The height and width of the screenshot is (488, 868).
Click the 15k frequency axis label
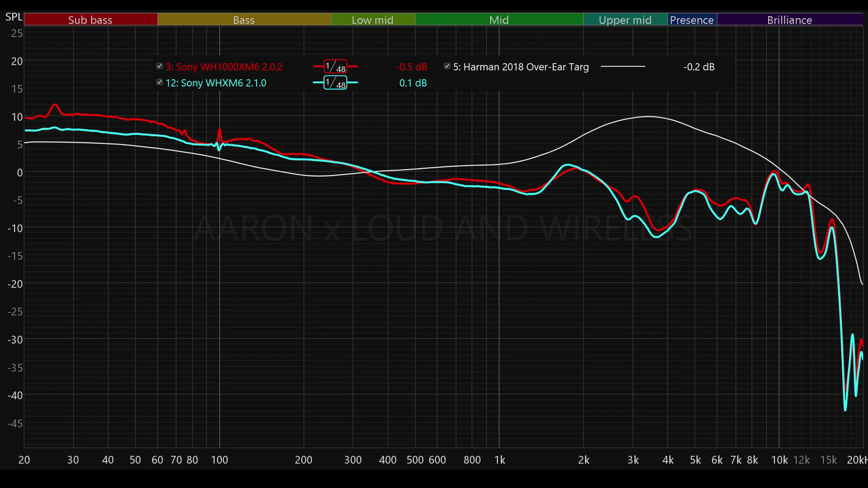pos(829,460)
